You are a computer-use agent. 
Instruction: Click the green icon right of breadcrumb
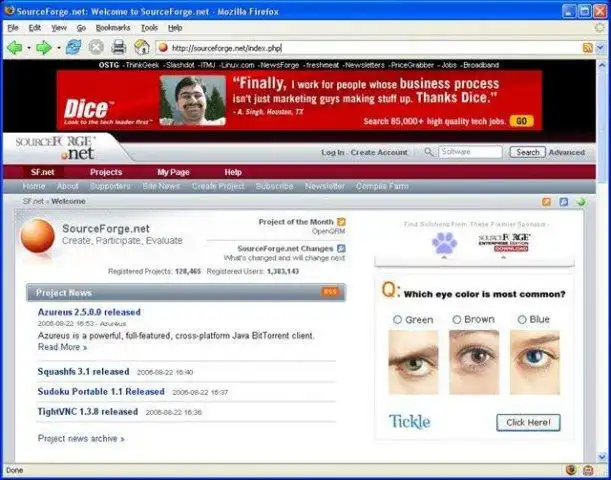pyautogui.click(x=581, y=201)
